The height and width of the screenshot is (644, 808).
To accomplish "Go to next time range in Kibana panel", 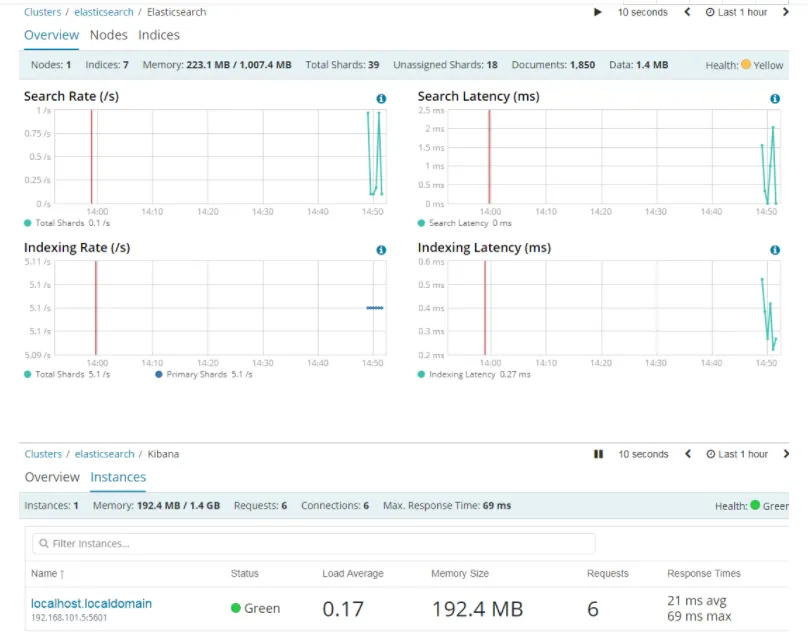I will click(786, 454).
